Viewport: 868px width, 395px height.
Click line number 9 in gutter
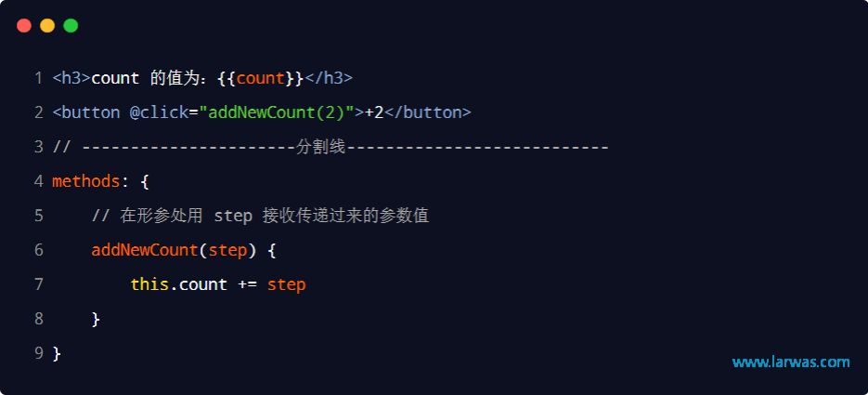(x=38, y=353)
